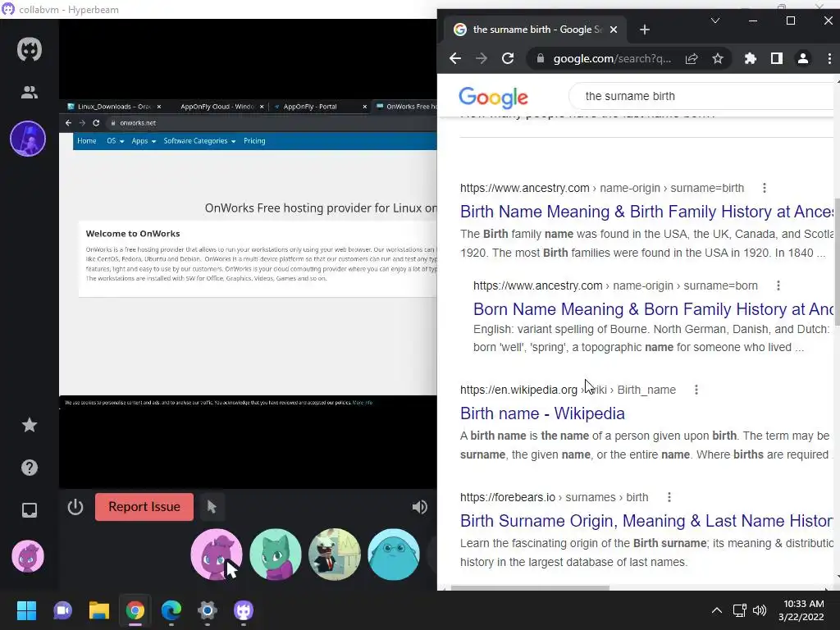Click More info link in cookie notice
Viewport: 840px width, 630px height.
(363, 402)
